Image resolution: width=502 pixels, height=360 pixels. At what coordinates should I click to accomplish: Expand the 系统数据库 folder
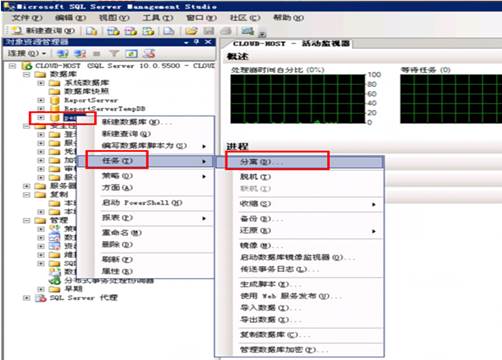(x=41, y=83)
